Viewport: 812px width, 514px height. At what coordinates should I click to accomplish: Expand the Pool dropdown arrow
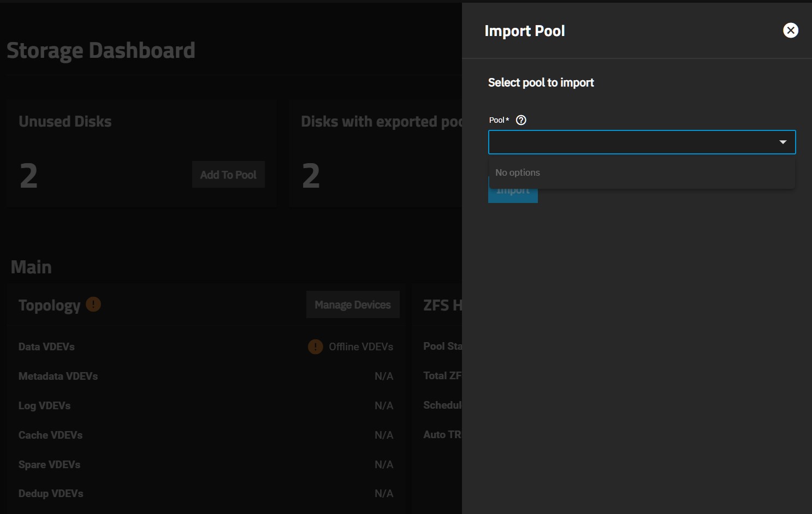pyautogui.click(x=783, y=142)
